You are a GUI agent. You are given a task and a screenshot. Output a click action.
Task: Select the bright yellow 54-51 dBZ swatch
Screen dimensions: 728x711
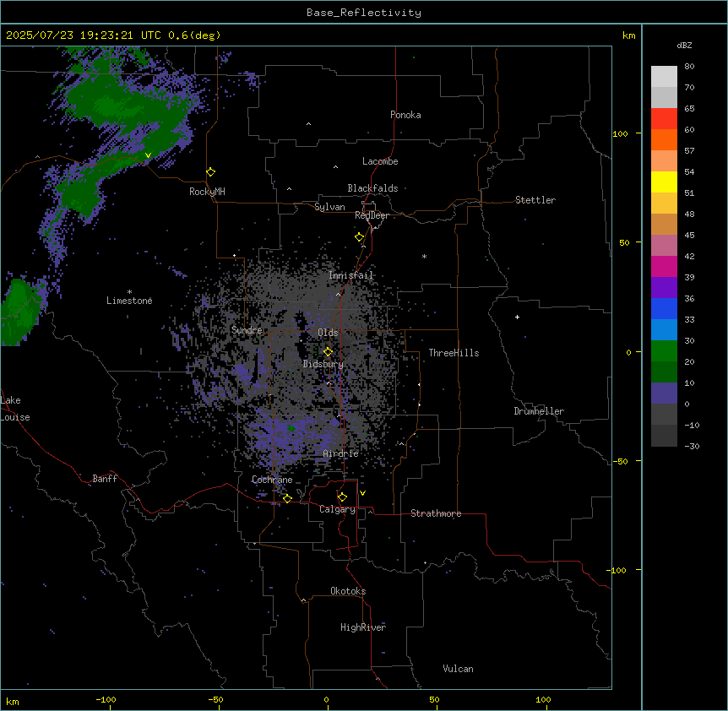[x=664, y=182]
